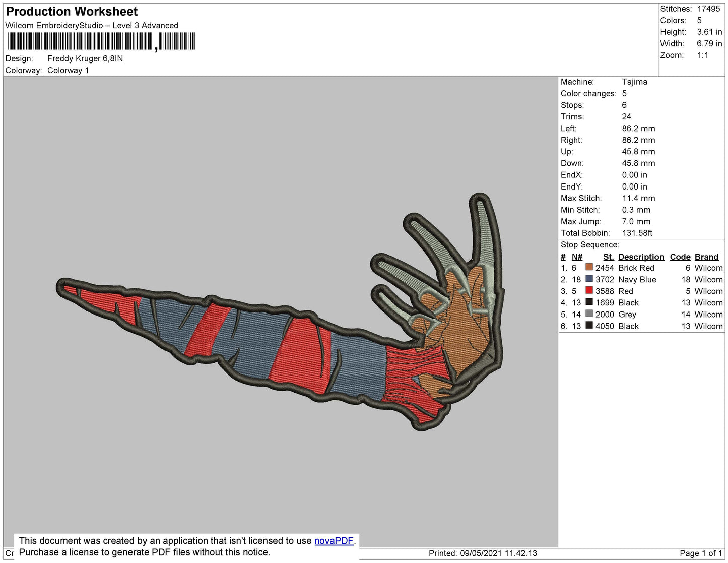The image size is (728, 563).
Task: Click the 'EndX:' label
Action: 572,175
